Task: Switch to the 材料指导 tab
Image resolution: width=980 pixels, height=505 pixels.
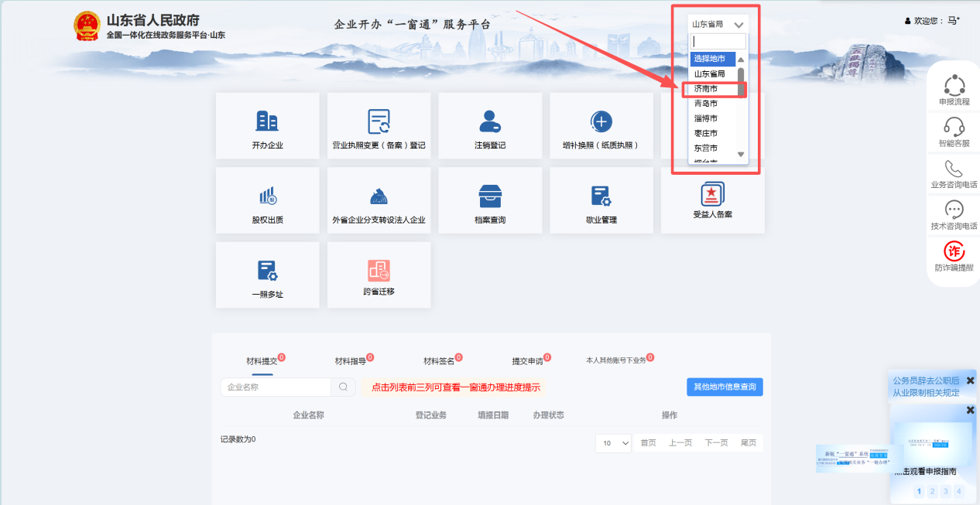Action: point(353,361)
